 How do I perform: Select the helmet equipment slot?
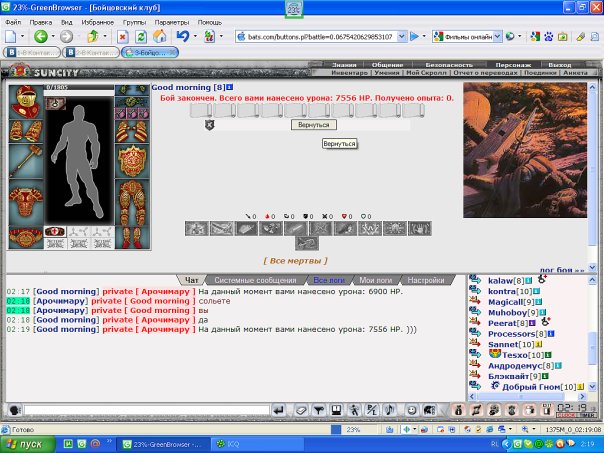point(26,102)
